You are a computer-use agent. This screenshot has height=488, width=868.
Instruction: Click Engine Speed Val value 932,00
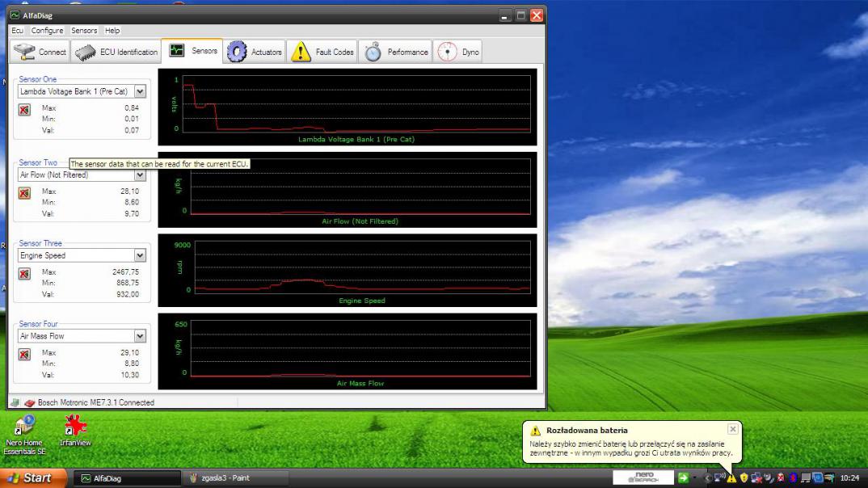[x=128, y=294]
